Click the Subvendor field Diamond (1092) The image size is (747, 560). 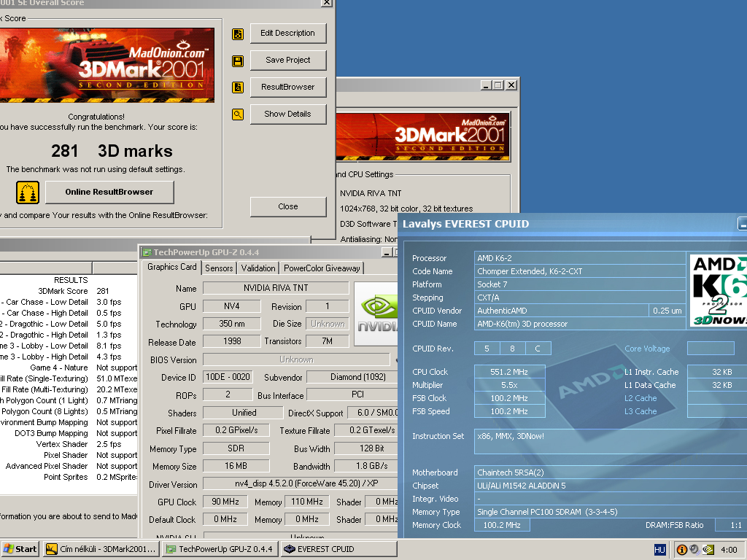point(352,377)
